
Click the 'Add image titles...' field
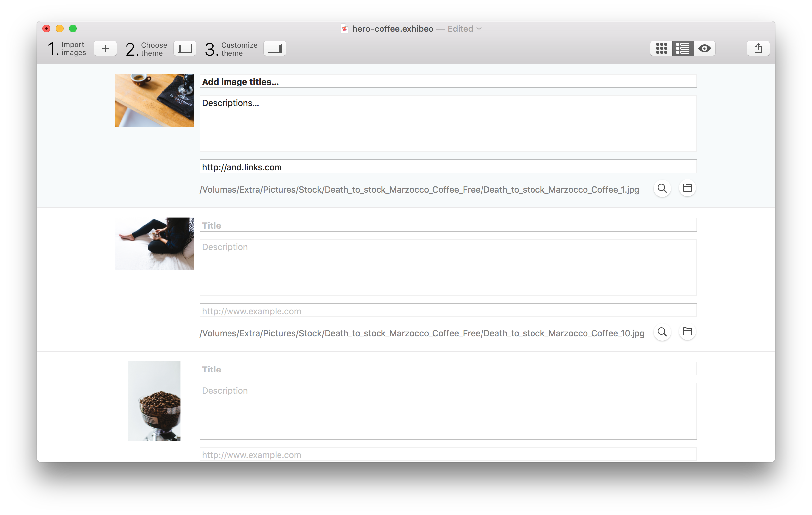point(448,81)
